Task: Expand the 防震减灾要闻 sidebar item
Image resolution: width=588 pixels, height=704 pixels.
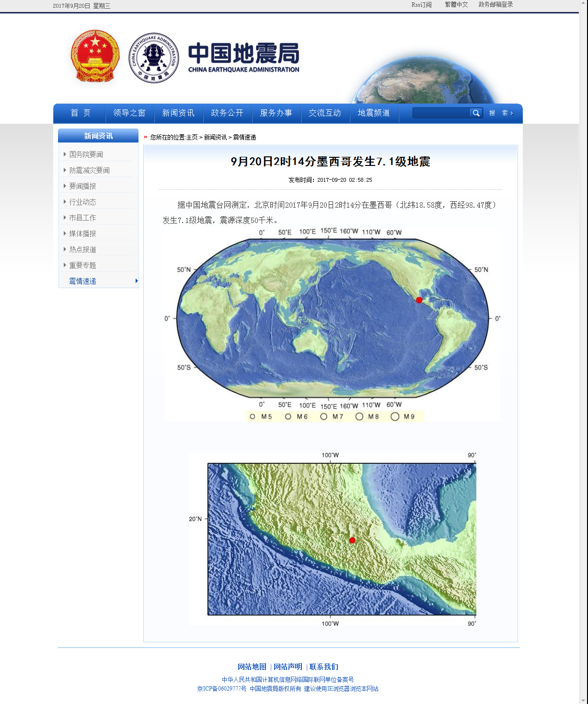Action: [89, 170]
